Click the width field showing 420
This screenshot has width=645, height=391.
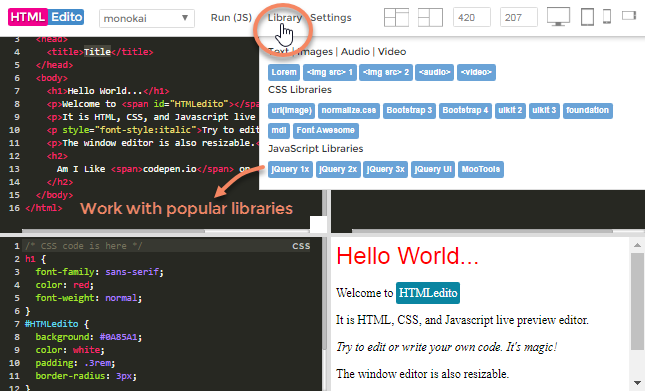(x=472, y=18)
